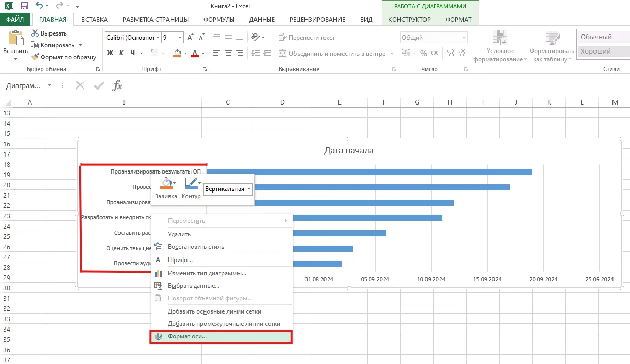Viewport: 630px width, 364px height.
Task: Save the workbook using the floppy disk icon
Action: click(x=24, y=6)
